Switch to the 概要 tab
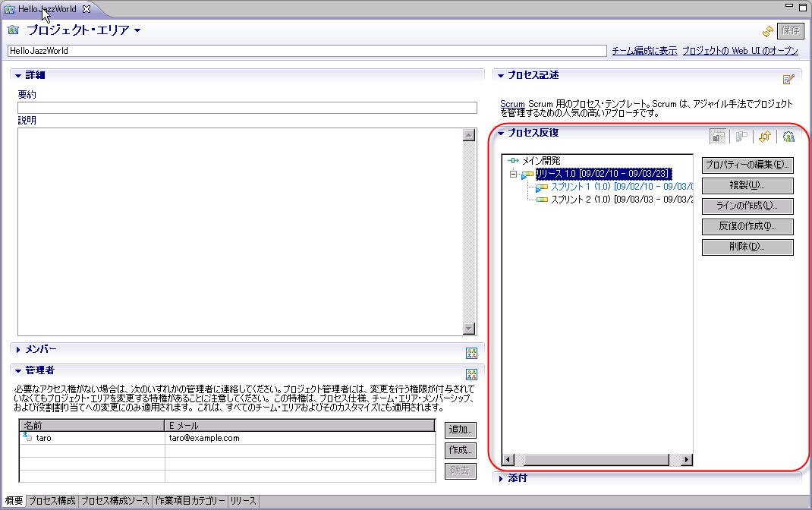This screenshot has height=510, width=812. pyautogui.click(x=14, y=501)
